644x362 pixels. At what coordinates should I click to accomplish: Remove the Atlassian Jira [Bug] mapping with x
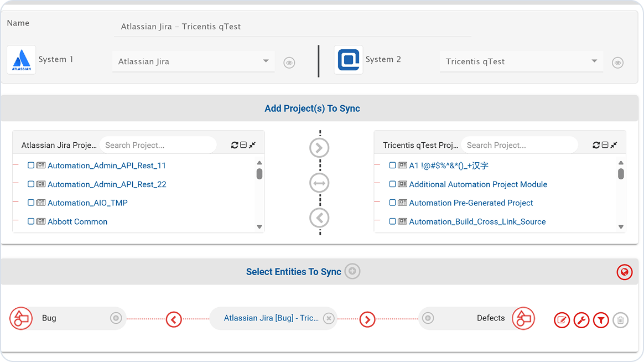pos(329,318)
